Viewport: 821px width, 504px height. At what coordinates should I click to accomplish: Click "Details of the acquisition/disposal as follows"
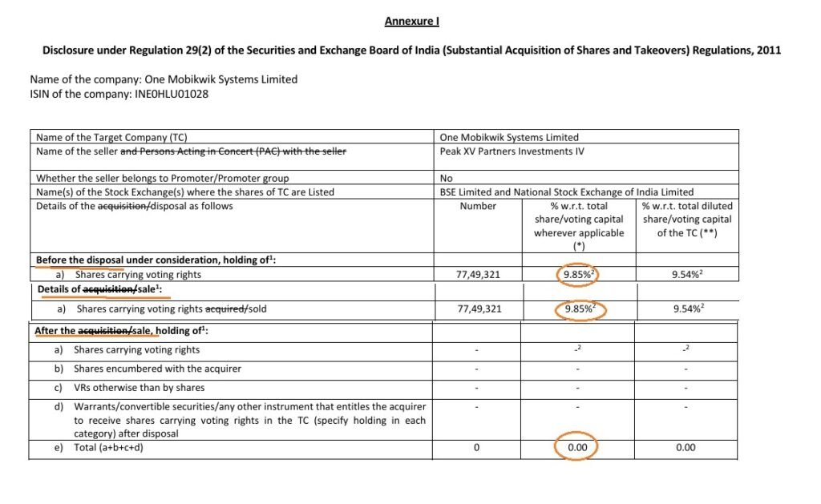[x=134, y=206]
